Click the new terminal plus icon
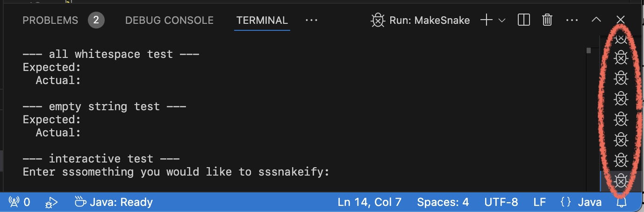 pyautogui.click(x=487, y=20)
